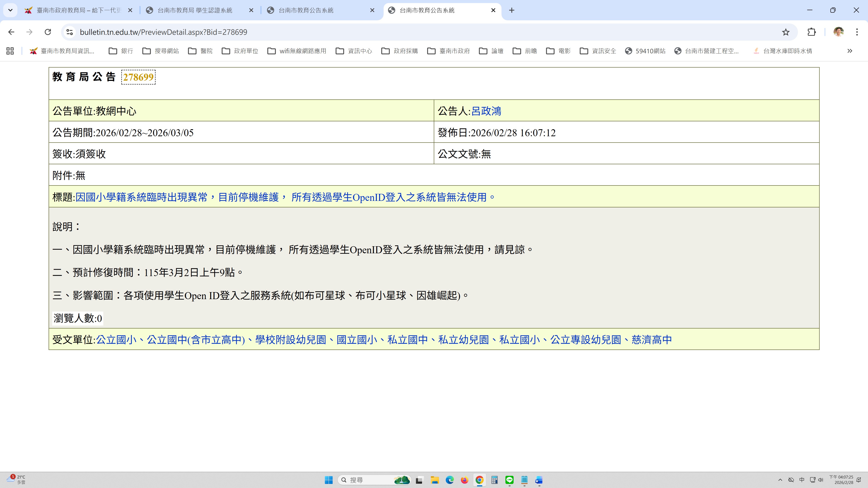This screenshot has width=868, height=488.
Task: Toggle the Chinese IME indicator 中
Action: coord(802,480)
